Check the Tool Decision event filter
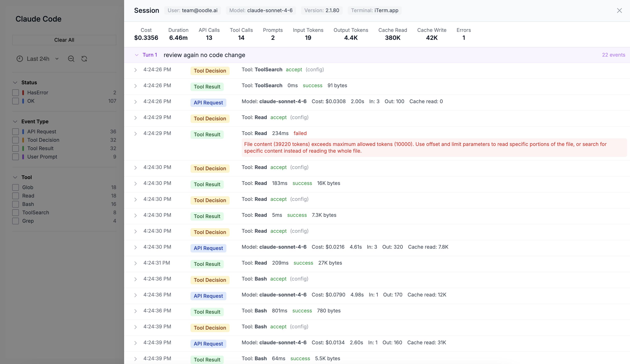The height and width of the screenshot is (364, 630). [x=16, y=140]
